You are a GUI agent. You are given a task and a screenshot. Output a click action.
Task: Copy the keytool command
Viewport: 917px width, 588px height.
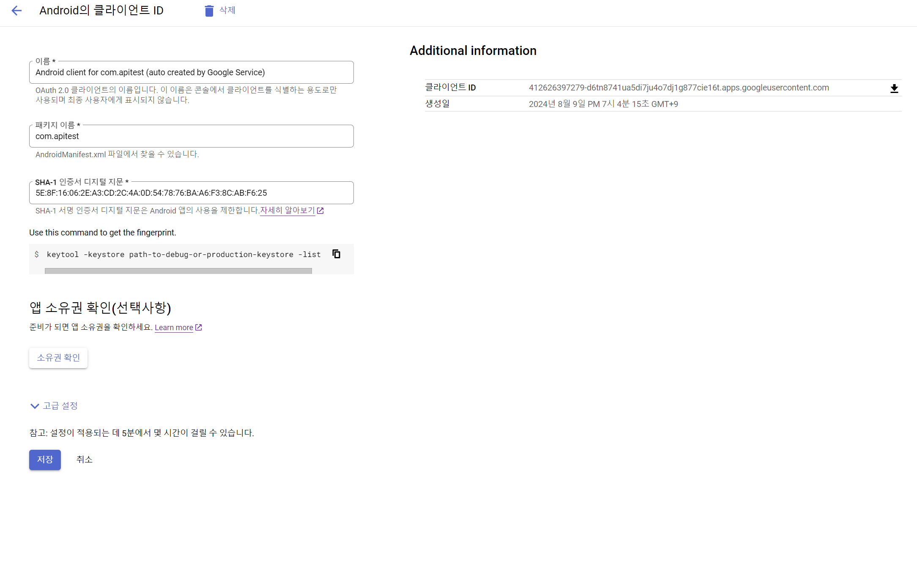(336, 254)
